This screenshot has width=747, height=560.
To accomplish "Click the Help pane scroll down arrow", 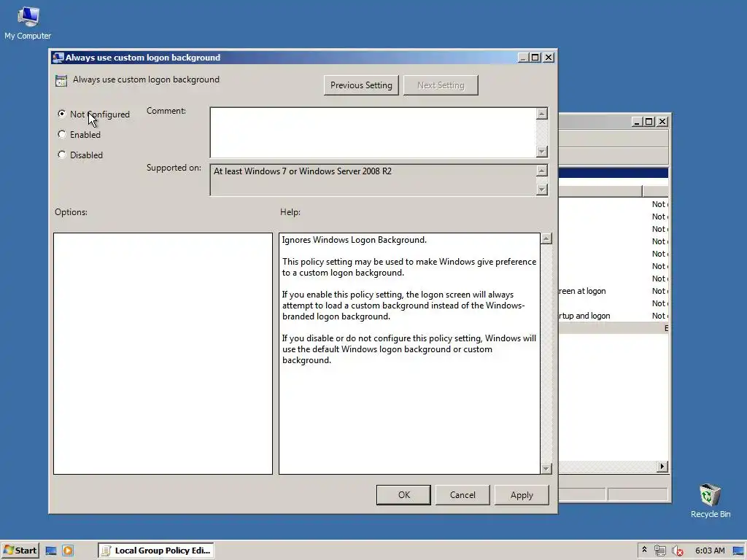I will tap(546, 468).
